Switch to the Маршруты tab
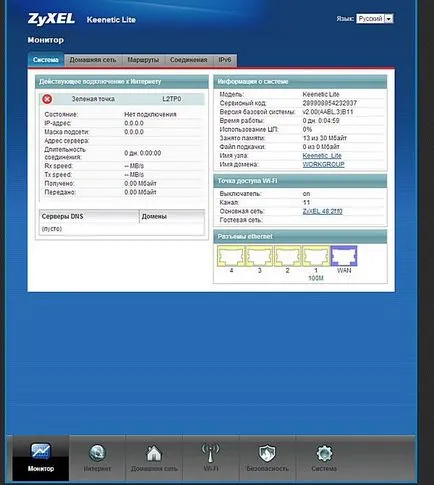Viewport: 434px width, 485px height. [x=143, y=60]
